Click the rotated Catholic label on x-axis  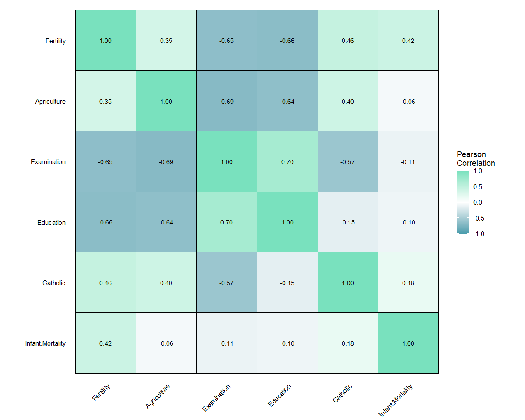point(342,393)
